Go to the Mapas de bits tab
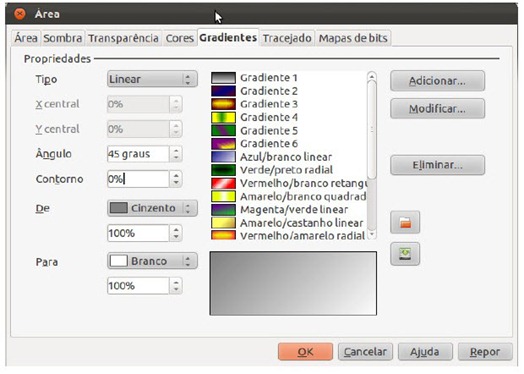The height and width of the screenshot is (374, 524). (x=353, y=38)
